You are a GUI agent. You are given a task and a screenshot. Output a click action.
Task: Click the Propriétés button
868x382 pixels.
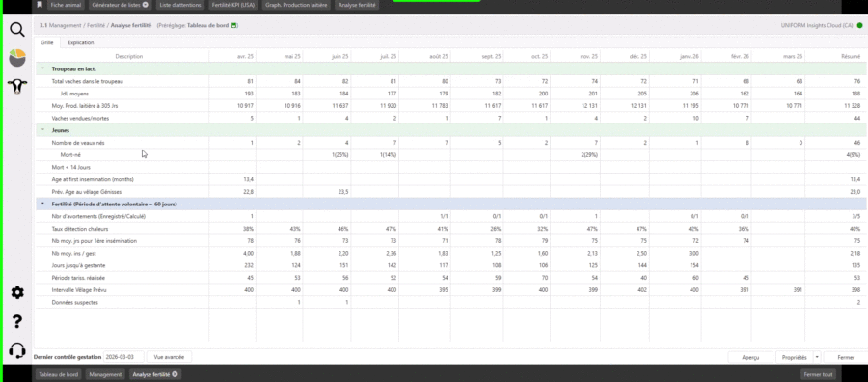coord(794,358)
